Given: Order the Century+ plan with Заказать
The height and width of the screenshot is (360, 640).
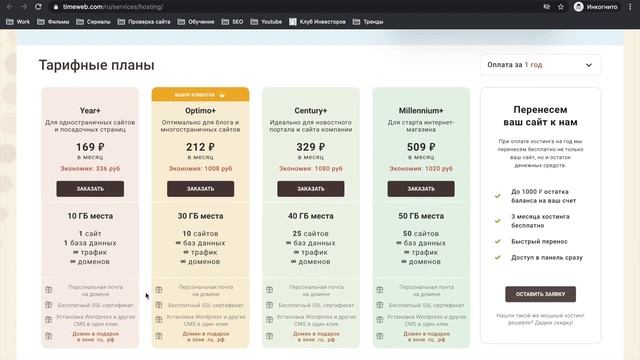Looking at the screenshot, I should pos(311,189).
